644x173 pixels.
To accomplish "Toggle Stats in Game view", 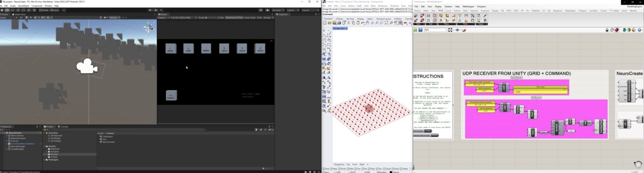I will point(259,17).
